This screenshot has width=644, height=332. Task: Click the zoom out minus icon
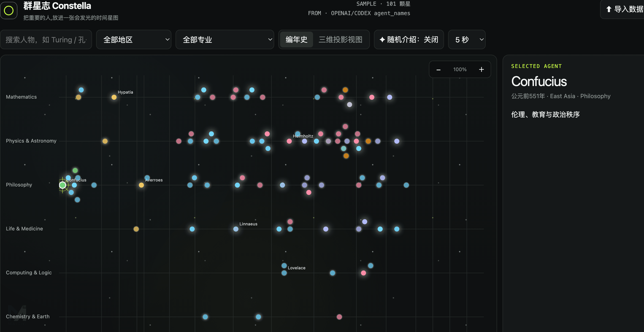pyautogui.click(x=438, y=70)
